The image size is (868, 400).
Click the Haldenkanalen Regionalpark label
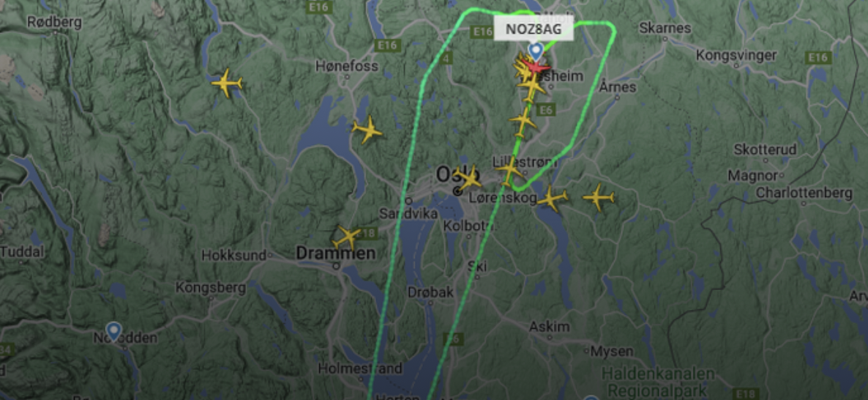coord(658,381)
